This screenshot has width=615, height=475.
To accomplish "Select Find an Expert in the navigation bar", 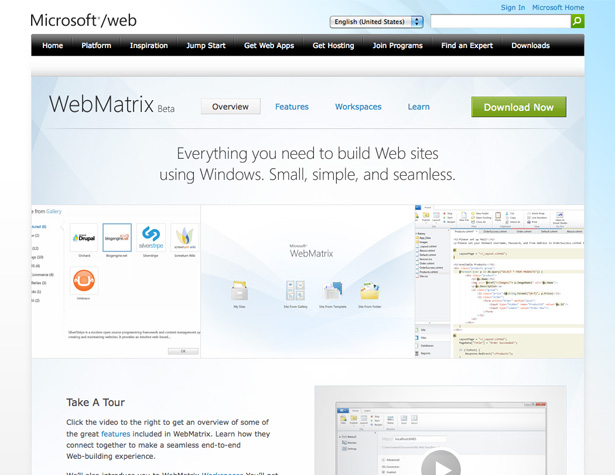I will click(x=467, y=45).
